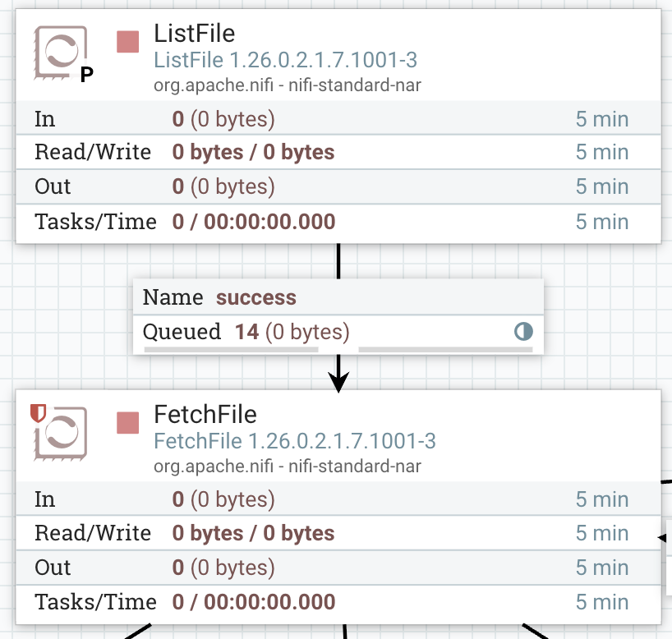Click ListFile version text 1.26.0.2.1.7.1001-3

pyautogui.click(x=324, y=60)
